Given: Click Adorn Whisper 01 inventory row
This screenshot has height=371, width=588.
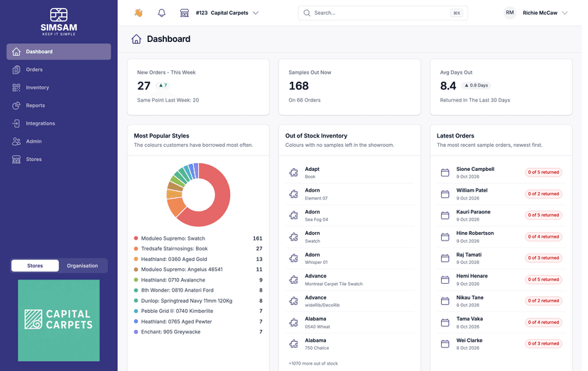Looking at the screenshot, I should [349, 258].
